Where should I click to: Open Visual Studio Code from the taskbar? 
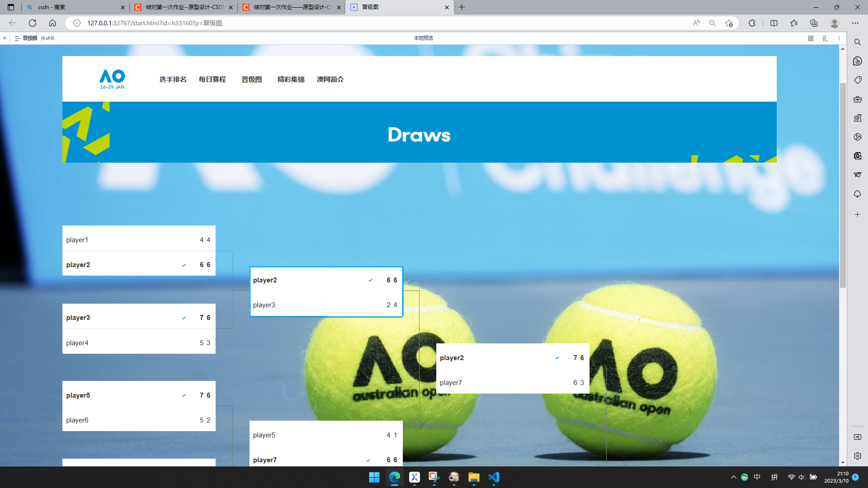point(494,477)
